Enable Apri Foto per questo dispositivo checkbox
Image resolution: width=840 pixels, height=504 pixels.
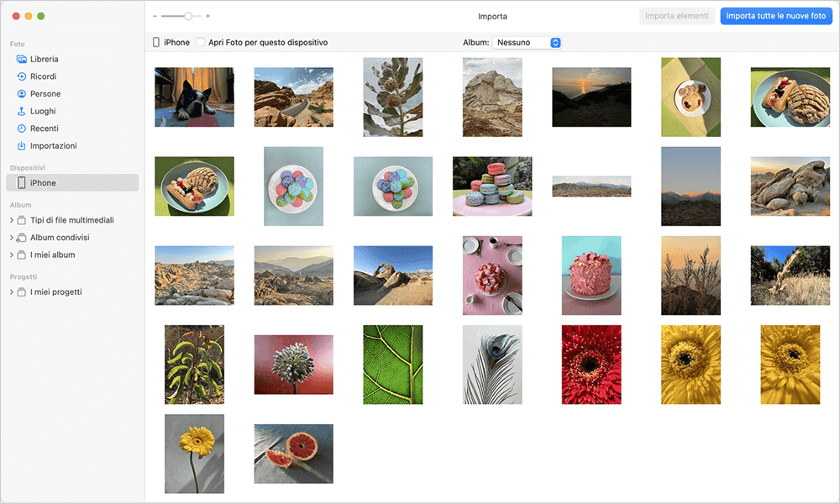[x=201, y=42]
